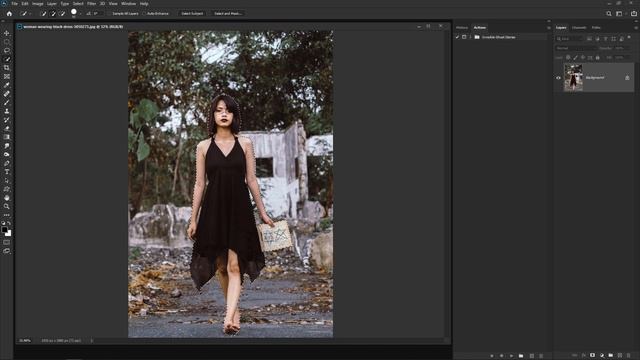Swap foreground and background colors
This screenshot has height=360, width=640.
(x=9, y=223)
